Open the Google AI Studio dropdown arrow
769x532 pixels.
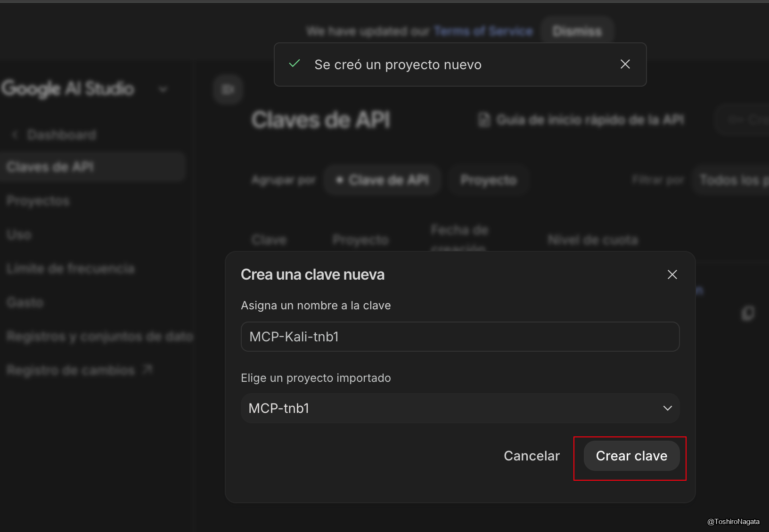pyautogui.click(x=163, y=89)
